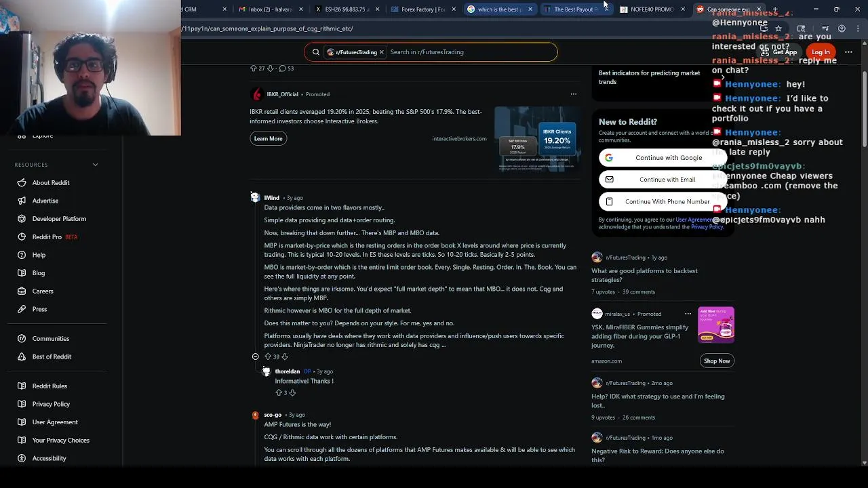Click the browser address bar URL
The height and width of the screenshot is (488, 868).
(267, 28)
